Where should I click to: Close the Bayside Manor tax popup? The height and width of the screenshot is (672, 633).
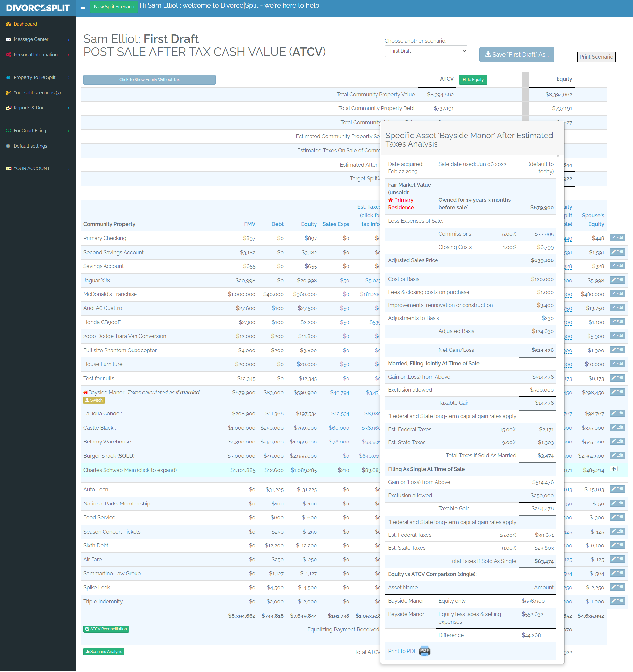click(558, 156)
